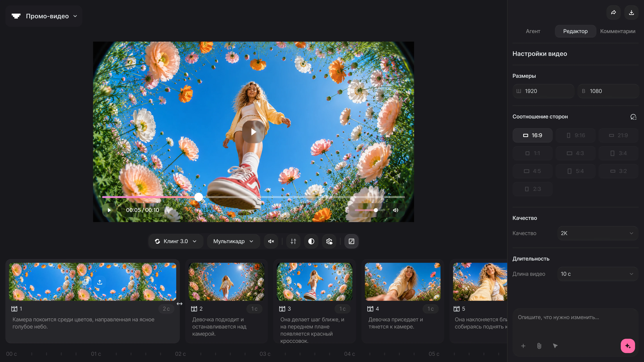Click the 1 с duration badge of scene 3
The width and height of the screenshot is (644, 362).
tap(342, 309)
